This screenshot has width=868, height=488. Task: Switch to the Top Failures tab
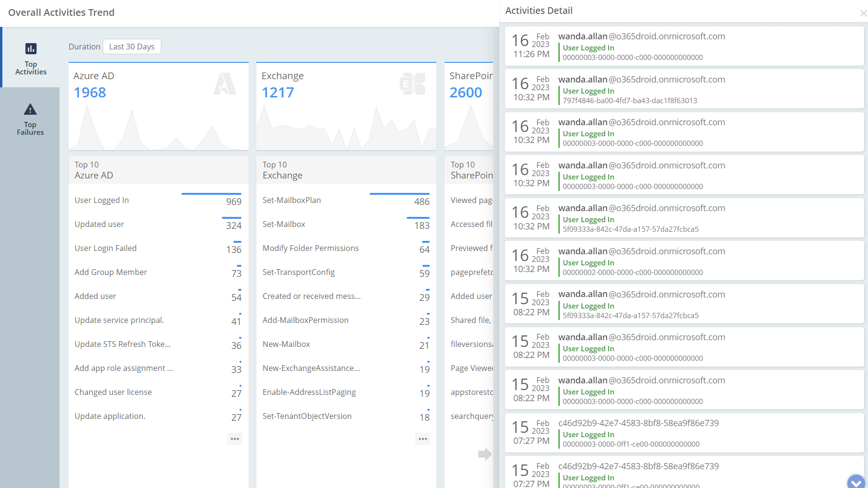click(x=30, y=128)
